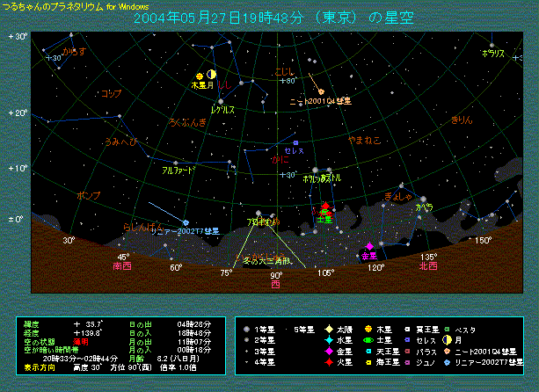Click the winter triangle label 冬の大三角形
Viewport: 539px width, 392px height.
tap(265, 260)
